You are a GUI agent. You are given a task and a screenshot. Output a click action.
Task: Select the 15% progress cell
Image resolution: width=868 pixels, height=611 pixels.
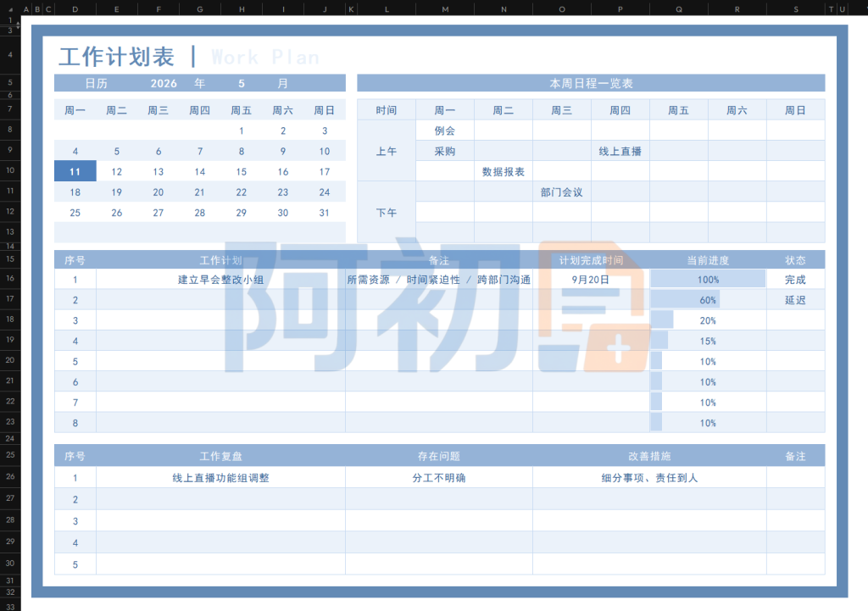708,341
